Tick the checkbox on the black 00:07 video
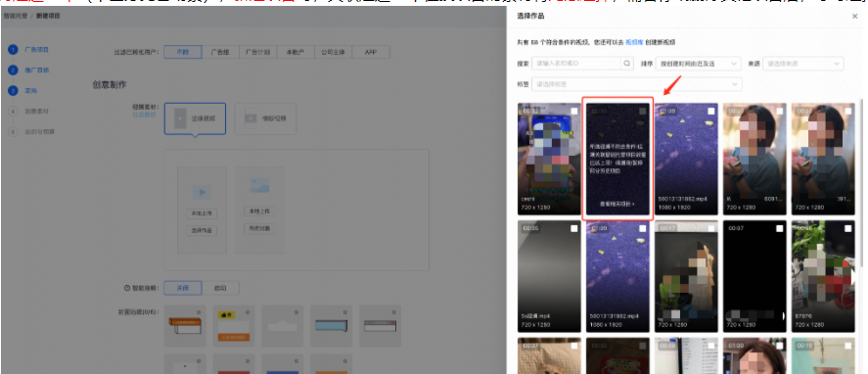Image resolution: width=868 pixels, height=374 pixels. [780, 228]
